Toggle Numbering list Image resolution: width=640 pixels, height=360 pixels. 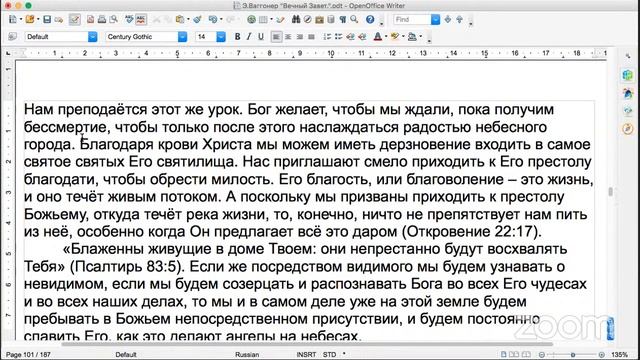pyautogui.click(x=327, y=37)
